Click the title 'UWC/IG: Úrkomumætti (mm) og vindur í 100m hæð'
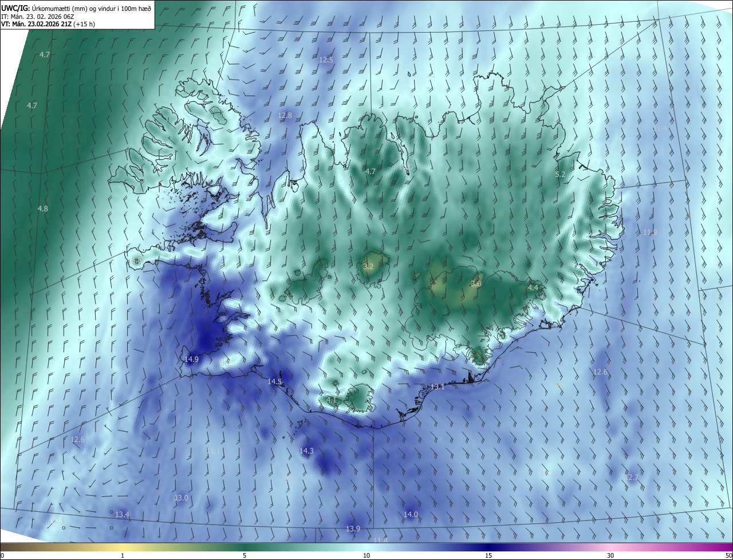 point(76,8)
